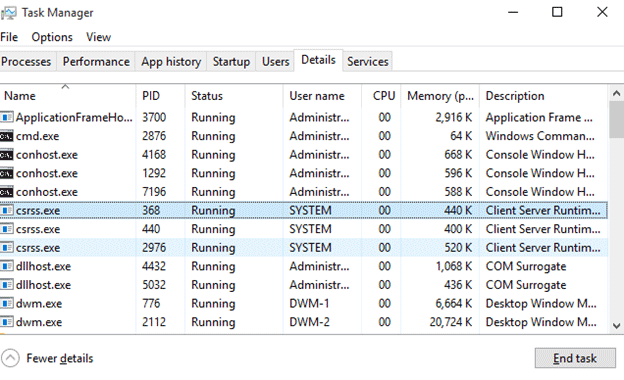Switch to the Users tab
624x380 pixels.
275,62
